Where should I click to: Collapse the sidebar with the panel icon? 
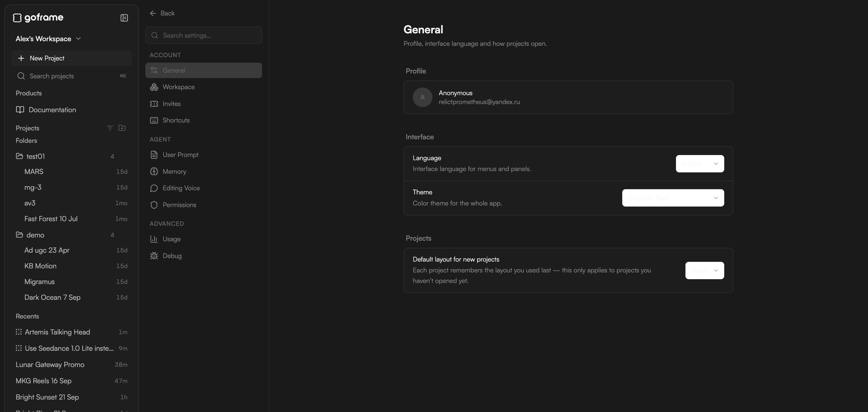pos(124,18)
